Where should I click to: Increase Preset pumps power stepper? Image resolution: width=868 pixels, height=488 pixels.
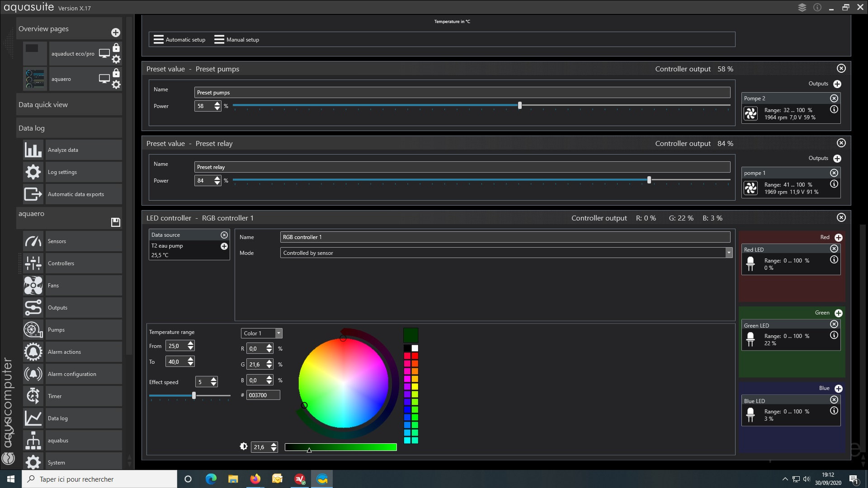[x=217, y=103]
